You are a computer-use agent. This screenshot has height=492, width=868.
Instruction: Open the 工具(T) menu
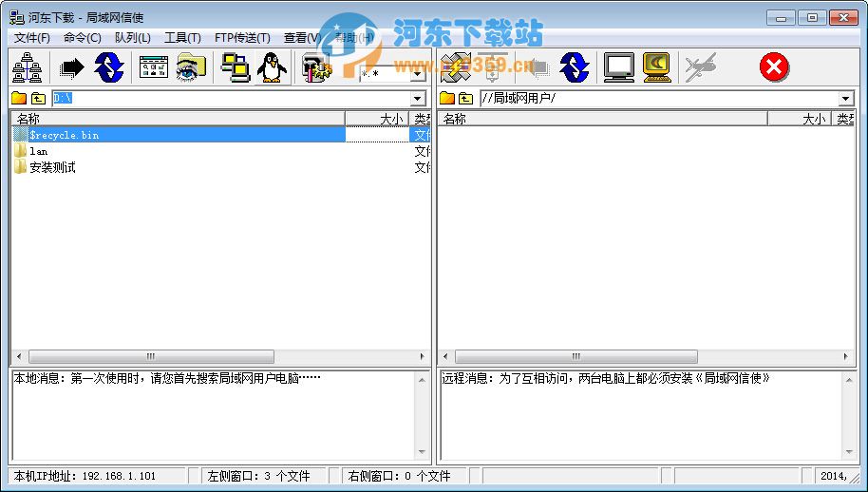[182, 38]
